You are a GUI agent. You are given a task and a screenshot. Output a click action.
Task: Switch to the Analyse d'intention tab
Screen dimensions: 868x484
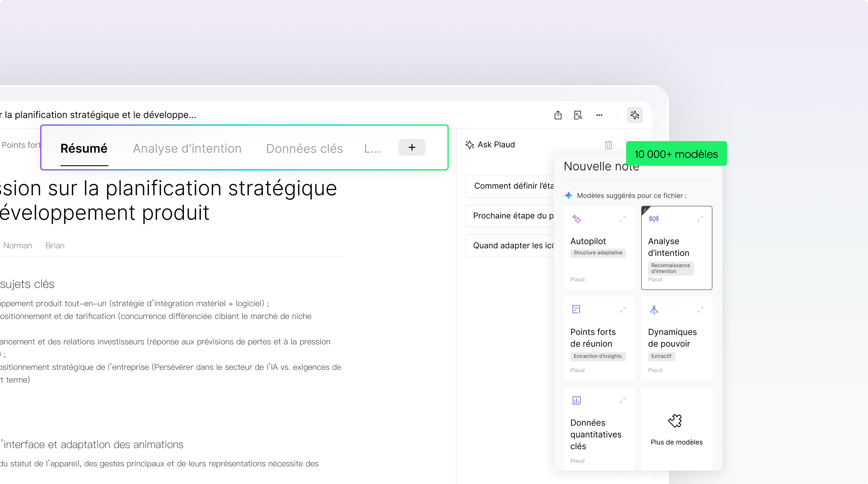point(187,149)
